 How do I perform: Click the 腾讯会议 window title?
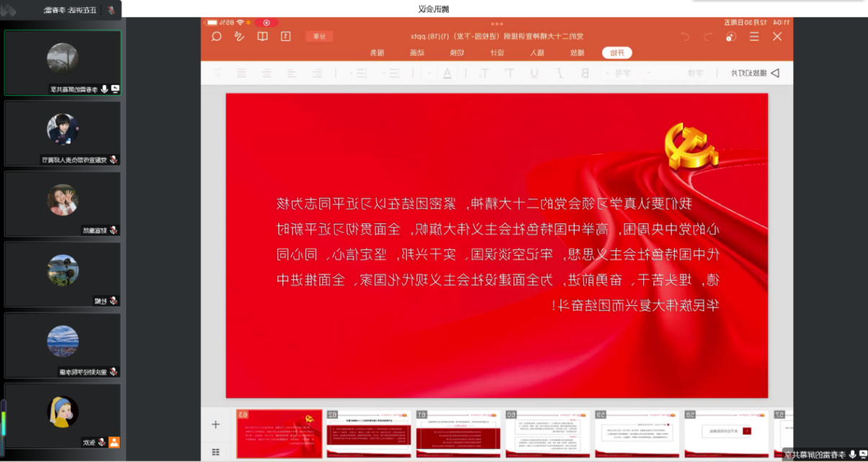pyautogui.click(x=434, y=9)
